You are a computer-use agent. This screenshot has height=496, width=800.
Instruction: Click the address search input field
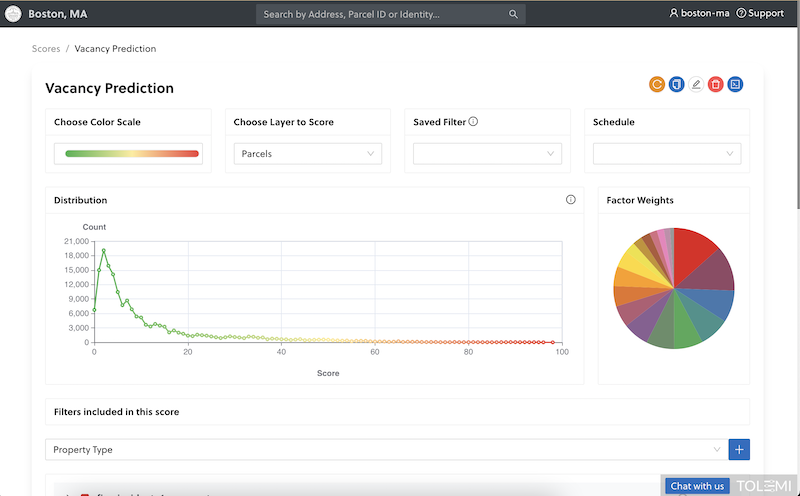(x=380, y=14)
